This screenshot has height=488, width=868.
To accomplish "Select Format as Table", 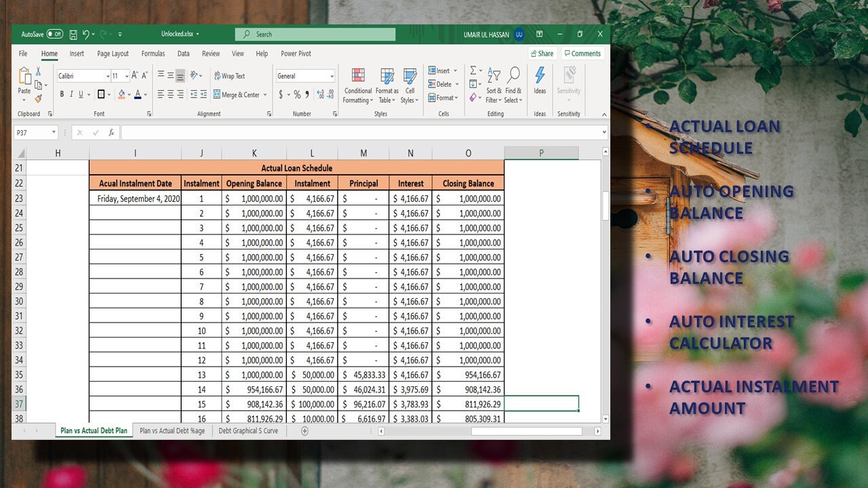I will pyautogui.click(x=387, y=84).
